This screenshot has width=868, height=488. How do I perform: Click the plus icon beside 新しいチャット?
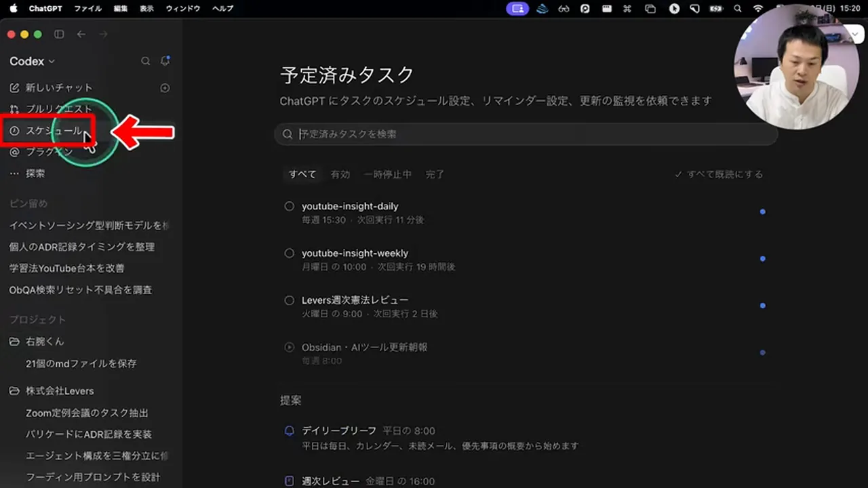pyautogui.click(x=165, y=87)
